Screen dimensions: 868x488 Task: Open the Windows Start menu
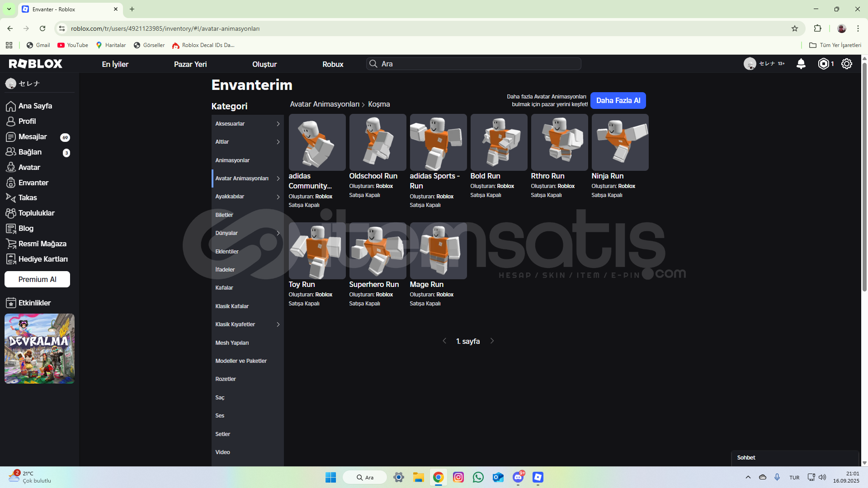coord(330,477)
